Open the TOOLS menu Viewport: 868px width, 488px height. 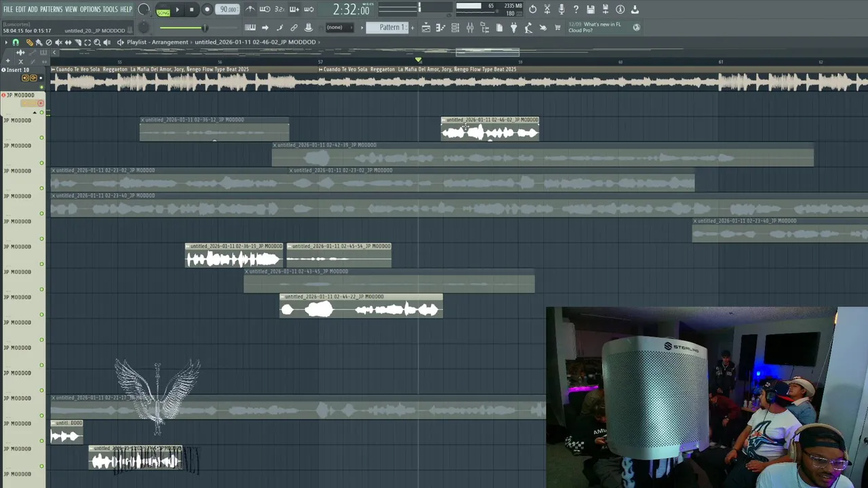coord(110,9)
